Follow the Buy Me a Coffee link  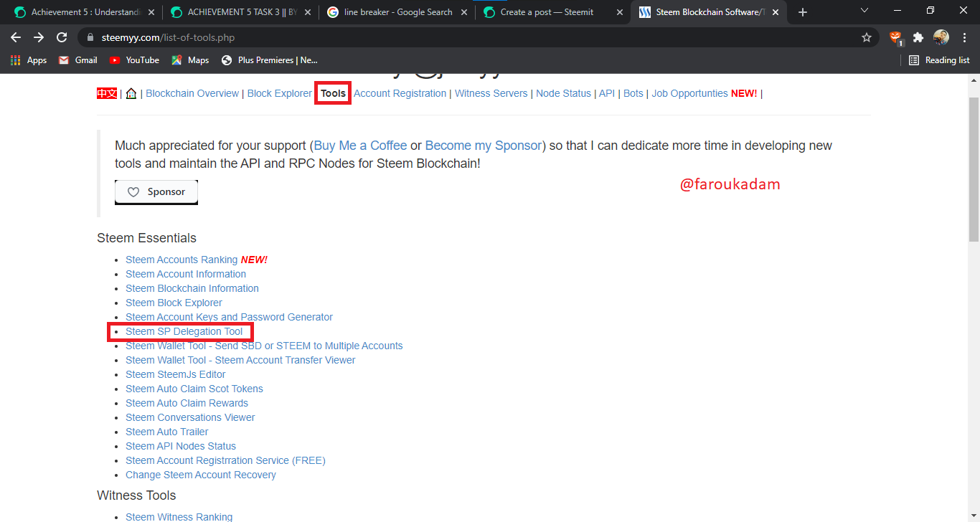pyautogui.click(x=360, y=146)
